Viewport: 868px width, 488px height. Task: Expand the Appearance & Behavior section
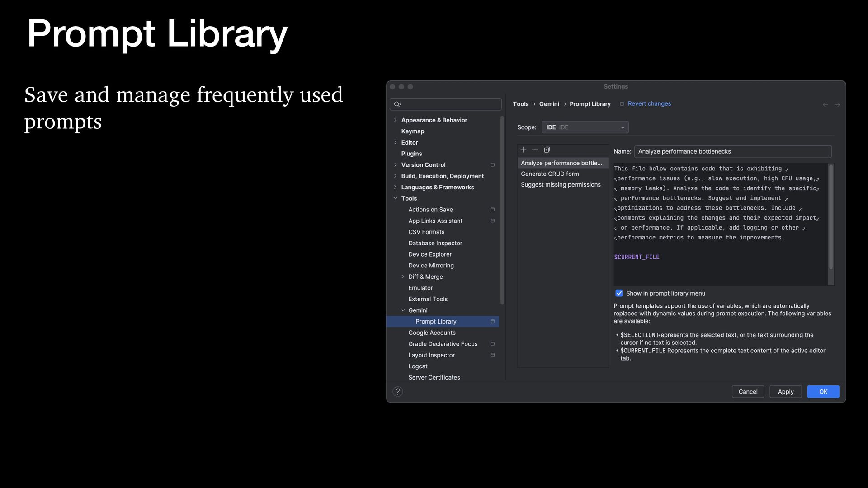(396, 120)
